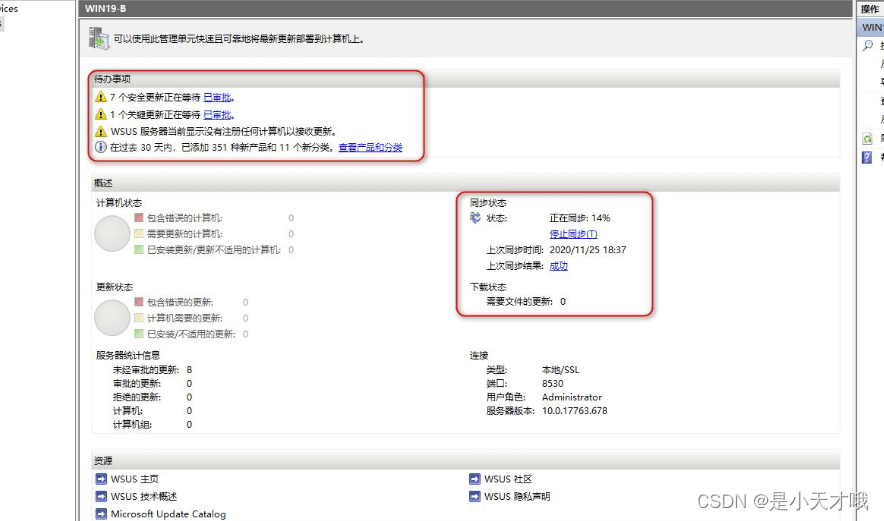The width and height of the screenshot is (884, 521).
Task: Click the WSUS server icon in header
Action: [99, 38]
